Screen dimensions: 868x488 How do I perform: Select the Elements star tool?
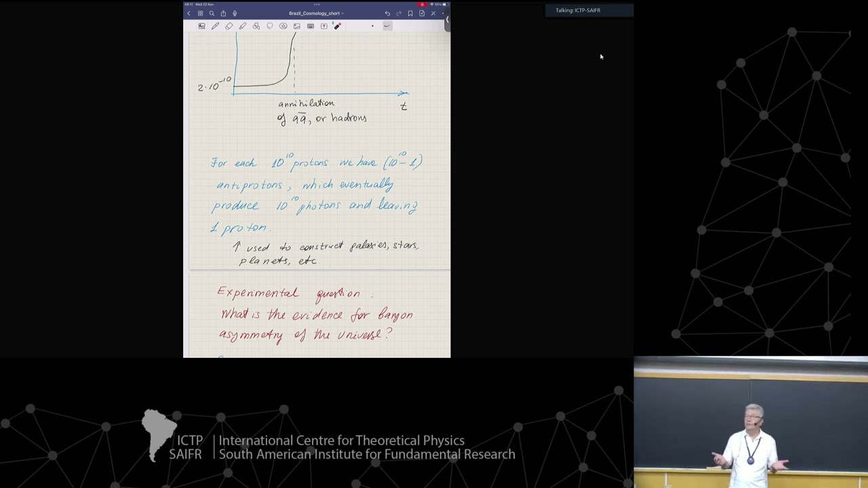pos(283,26)
